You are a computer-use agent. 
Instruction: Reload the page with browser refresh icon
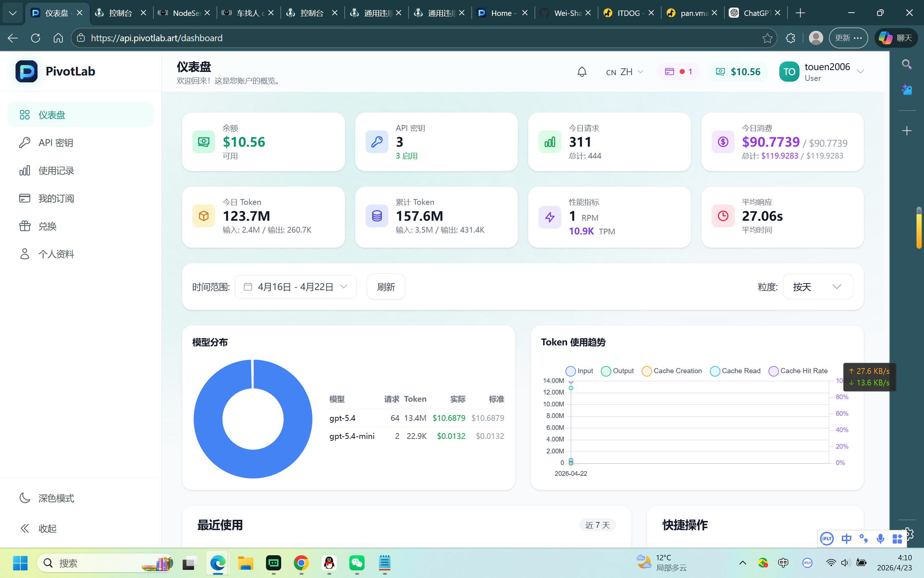(35, 38)
